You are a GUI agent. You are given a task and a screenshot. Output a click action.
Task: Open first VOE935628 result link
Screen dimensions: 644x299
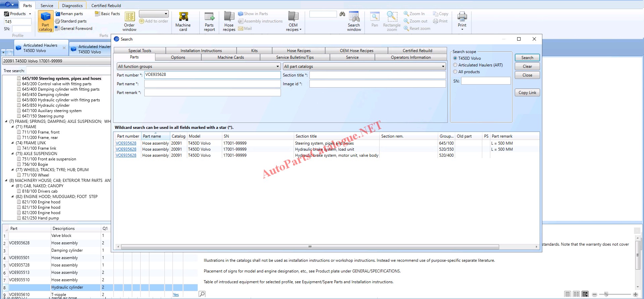[126, 143]
